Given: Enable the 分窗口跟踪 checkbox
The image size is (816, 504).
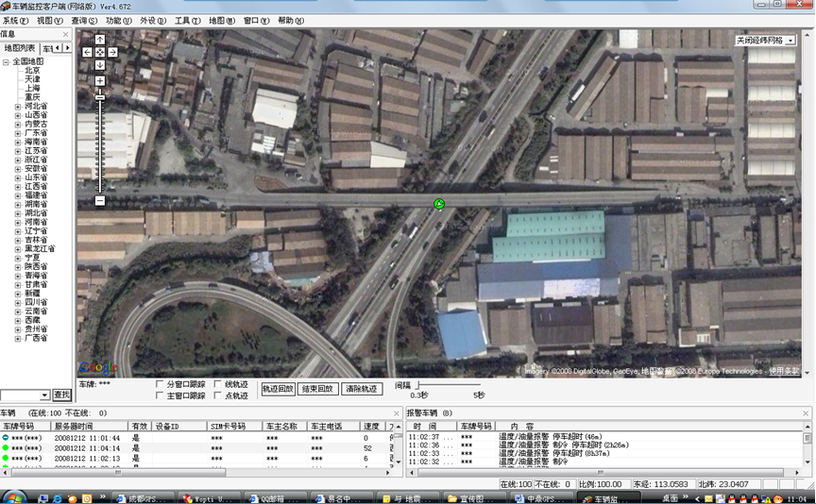Looking at the screenshot, I should [160, 385].
